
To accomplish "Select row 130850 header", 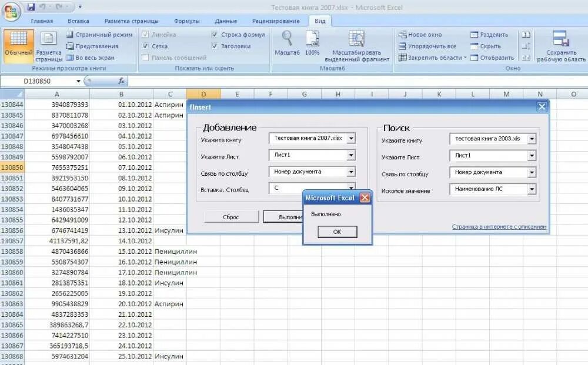I will point(12,168).
